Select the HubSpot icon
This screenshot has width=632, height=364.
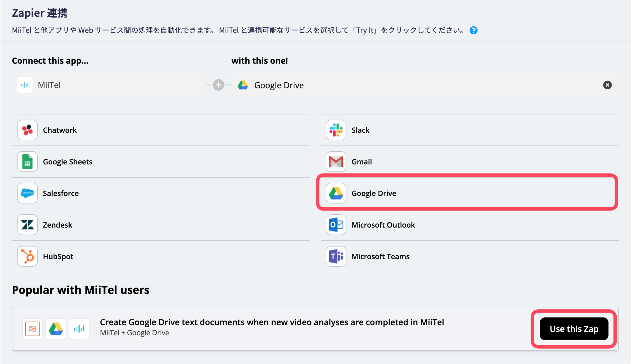(x=27, y=256)
